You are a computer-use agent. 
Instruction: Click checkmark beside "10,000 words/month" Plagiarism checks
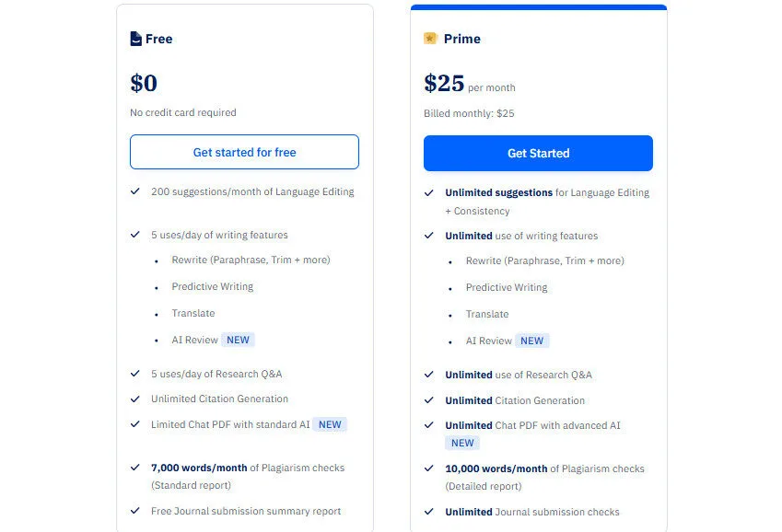tap(429, 468)
